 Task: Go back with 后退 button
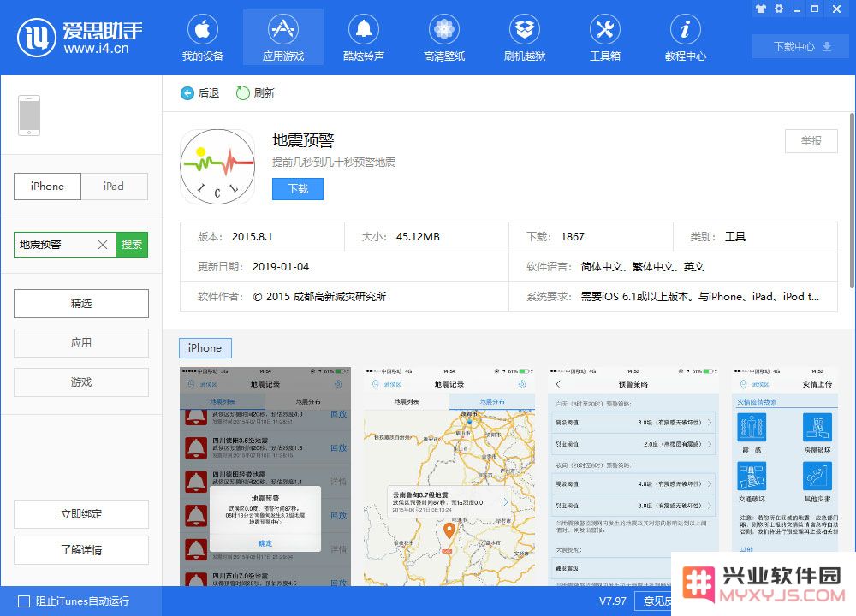pos(199,93)
